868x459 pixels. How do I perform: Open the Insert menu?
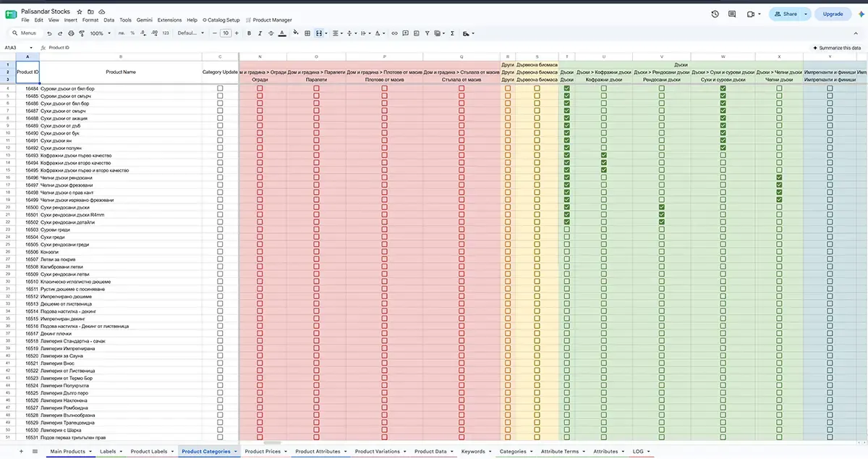click(x=70, y=20)
